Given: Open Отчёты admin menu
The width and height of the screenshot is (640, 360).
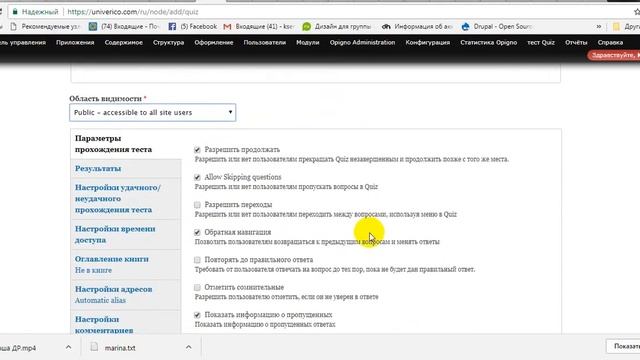Looking at the screenshot, I should coord(576,42).
